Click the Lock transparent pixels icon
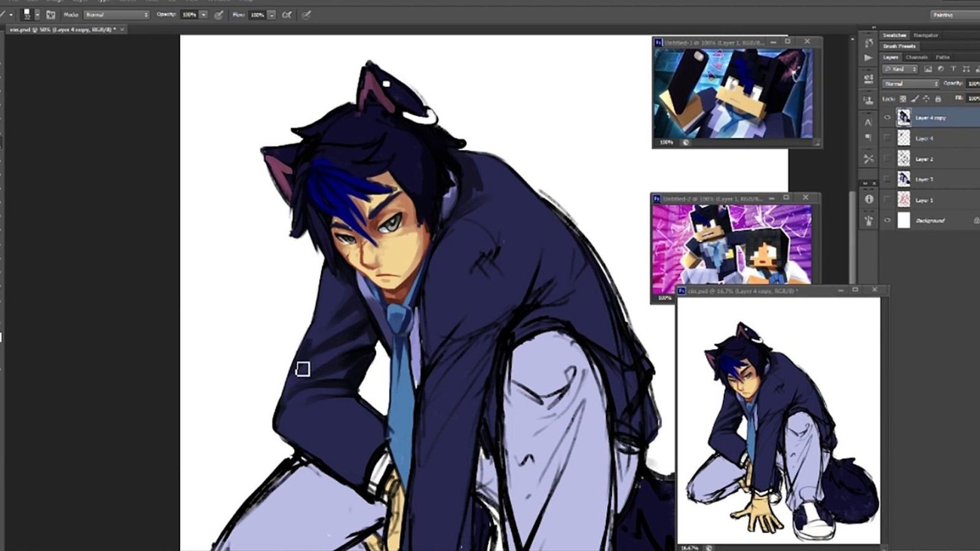This screenshot has width=980, height=551. [x=903, y=98]
